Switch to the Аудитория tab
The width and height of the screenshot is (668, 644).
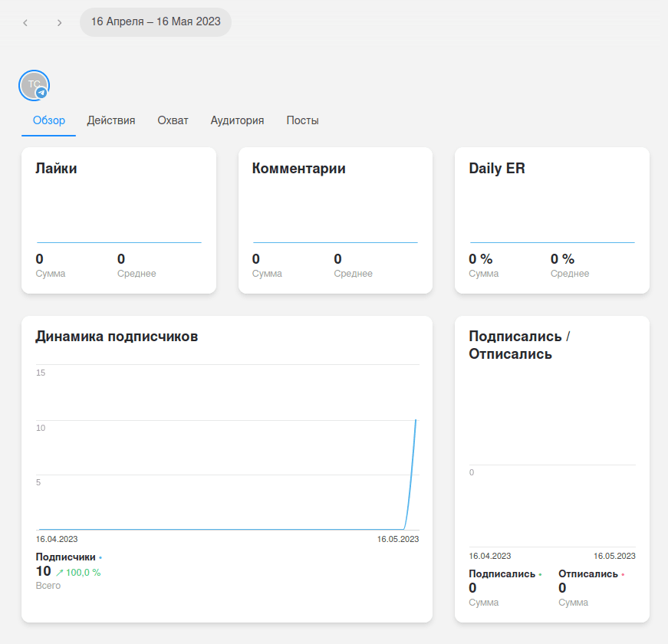pos(237,120)
